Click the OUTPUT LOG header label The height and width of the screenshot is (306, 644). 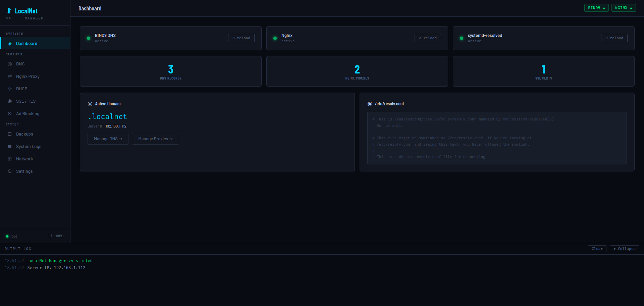[18, 249]
